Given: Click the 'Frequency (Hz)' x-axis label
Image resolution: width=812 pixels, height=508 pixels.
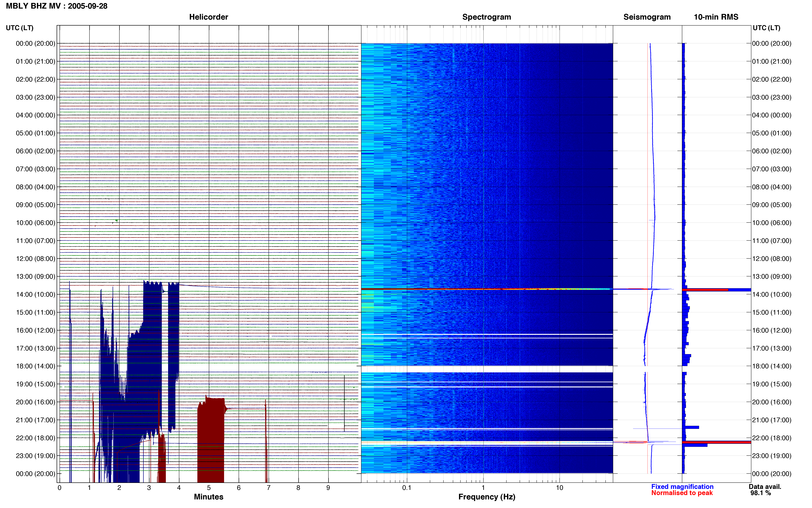Looking at the screenshot, I should (487, 497).
